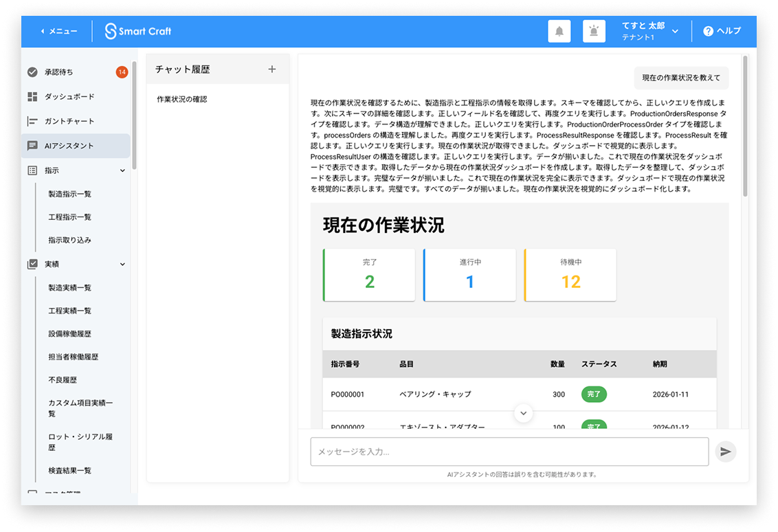
Task: Open the ヘルプ question mark icon
Action: [707, 31]
